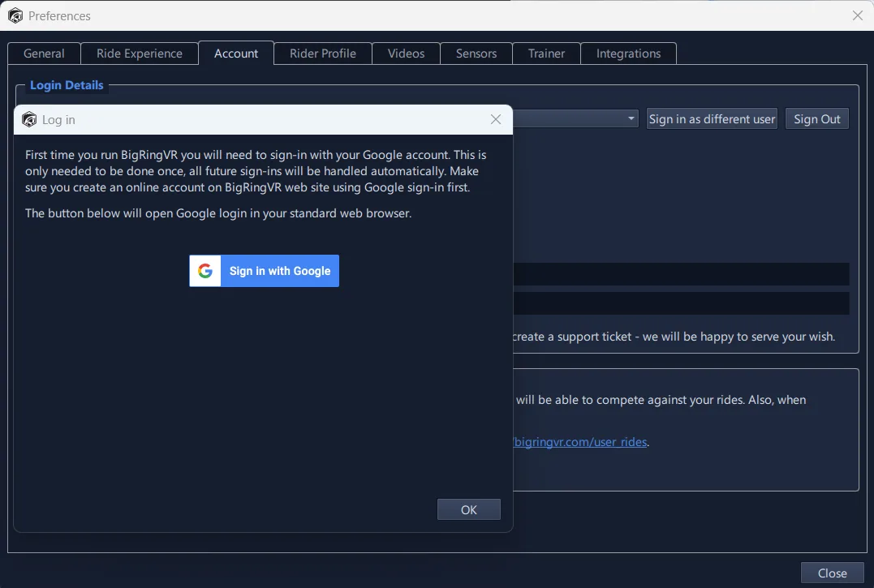The width and height of the screenshot is (874, 588).
Task: Click the Google G logo icon
Action: click(x=205, y=271)
